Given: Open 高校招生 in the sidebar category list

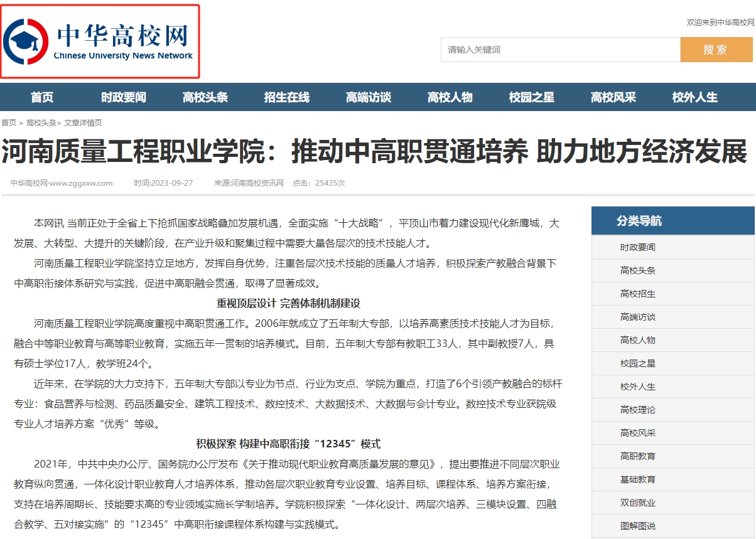Looking at the screenshot, I should 637,294.
